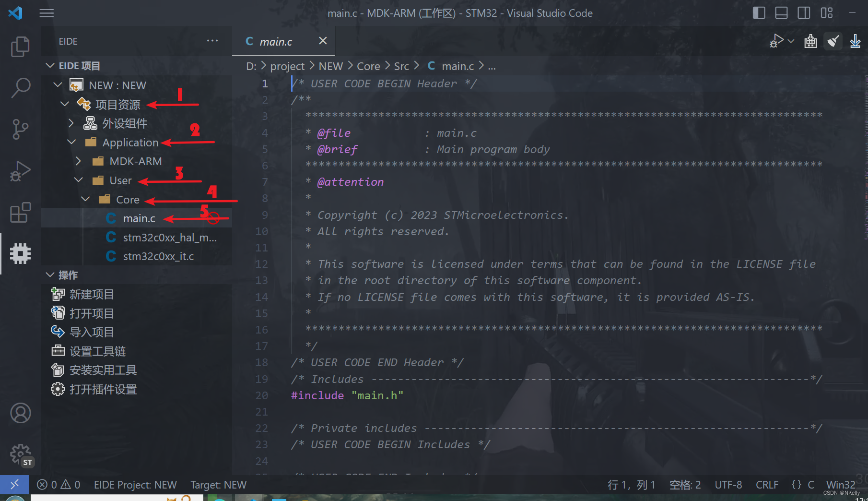Open the hamburger menu at top left
This screenshot has width=868, height=501.
click(x=47, y=13)
